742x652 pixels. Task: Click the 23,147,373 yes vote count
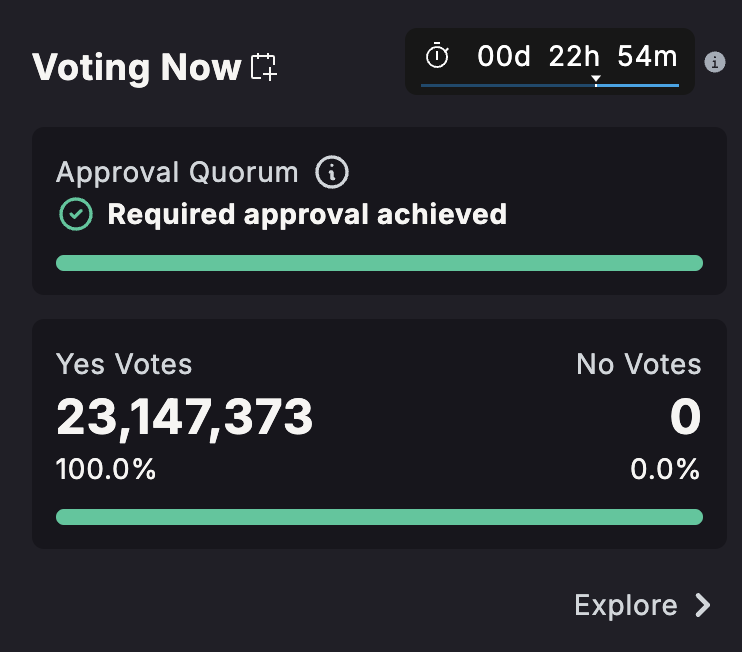tap(185, 417)
